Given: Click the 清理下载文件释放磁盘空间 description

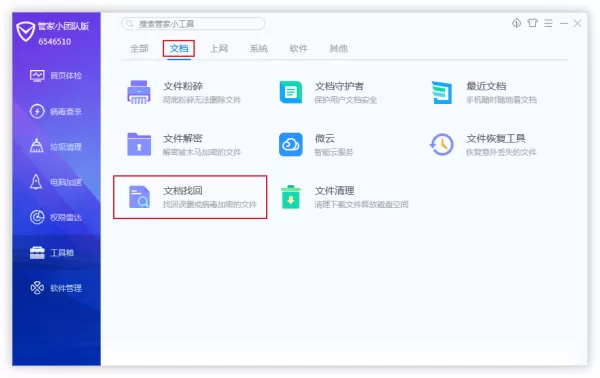Looking at the screenshot, I should coord(362,204).
